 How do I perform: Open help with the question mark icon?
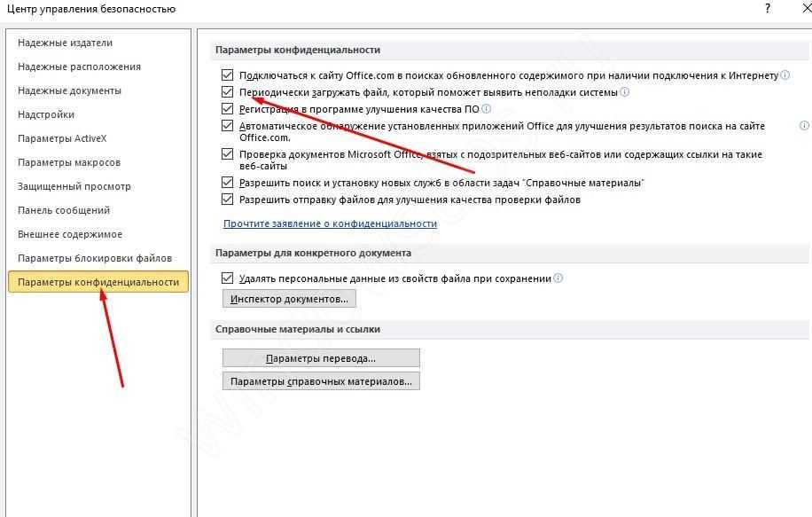click(x=767, y=8)
